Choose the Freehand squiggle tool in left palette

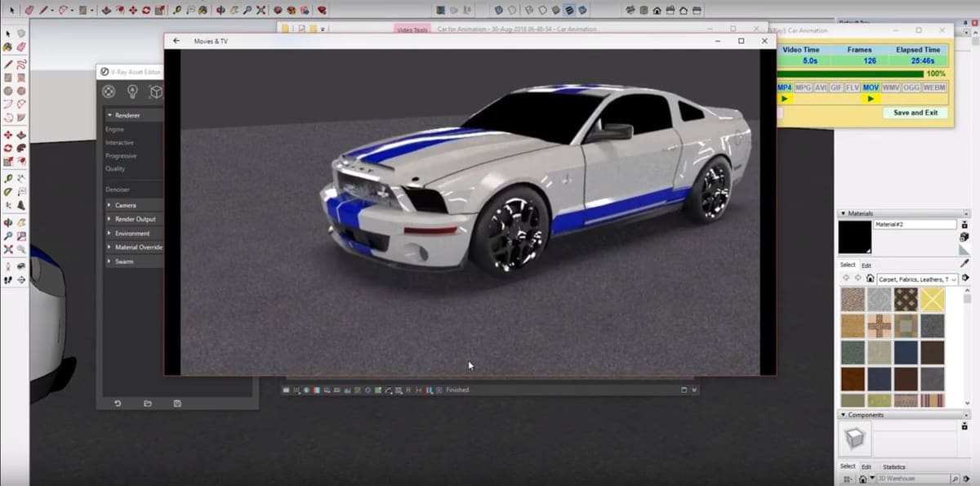pyautogui.click(x=21, y=64)
